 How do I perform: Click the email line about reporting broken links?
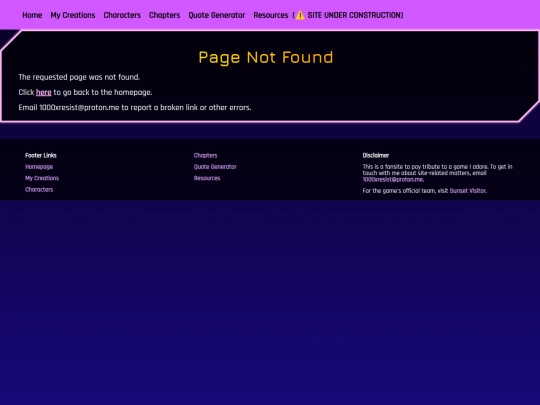(135, 107)
